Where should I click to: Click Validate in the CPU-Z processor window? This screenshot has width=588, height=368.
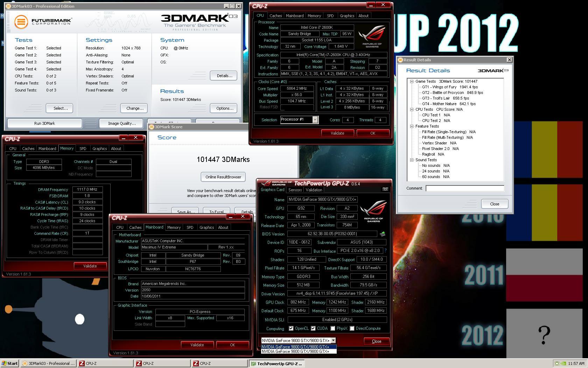point(337,133)
